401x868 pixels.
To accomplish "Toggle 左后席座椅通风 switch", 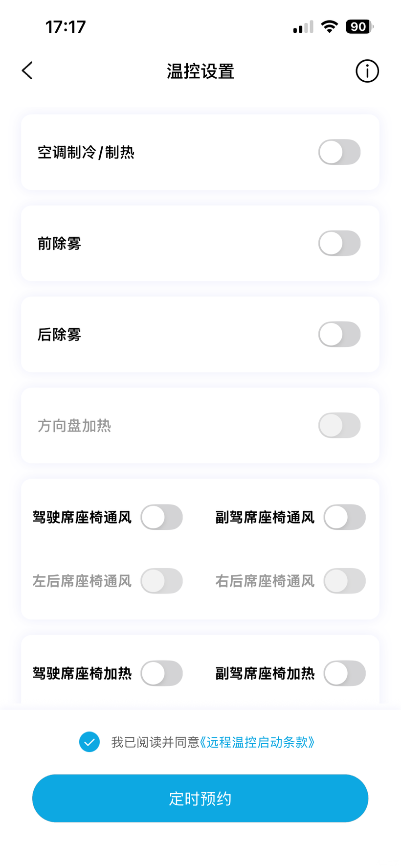I will (x=161, y=581).
